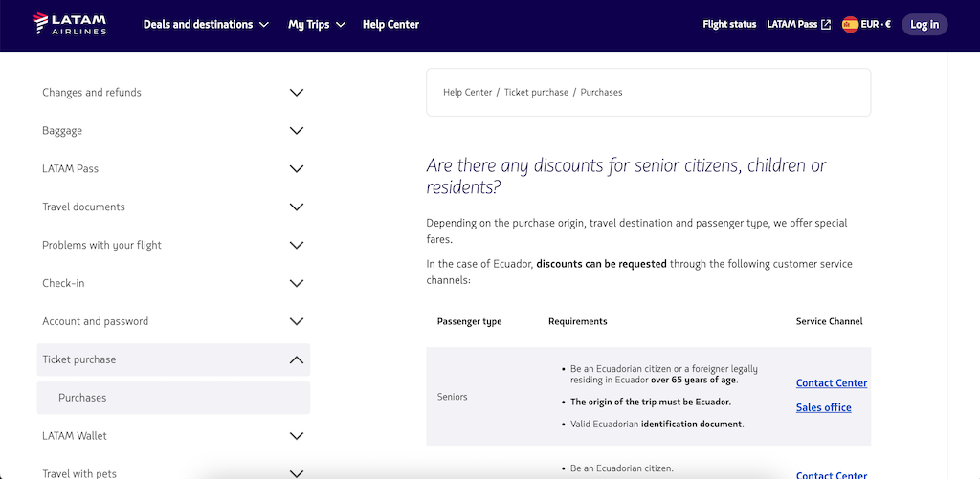980x479 pixels.
Task: Go to Help Center in top navigation
Action: click(x=390, y=24)
